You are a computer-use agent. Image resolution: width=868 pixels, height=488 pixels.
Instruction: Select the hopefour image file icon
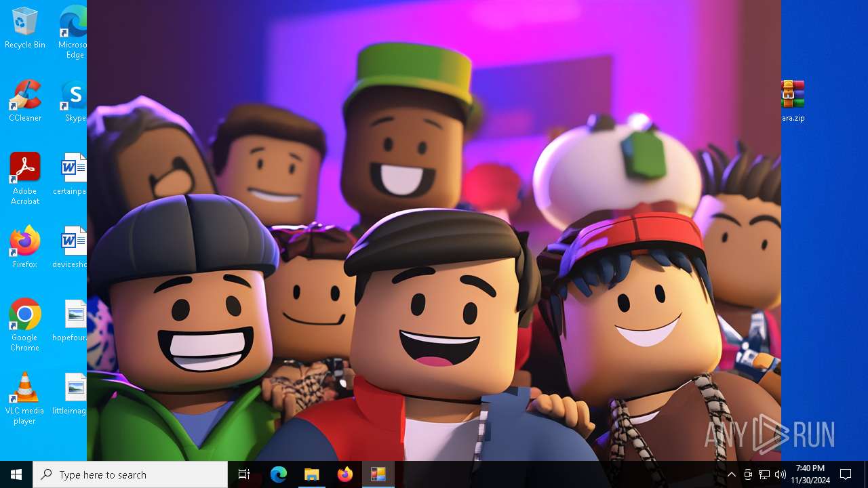point(71,321)
